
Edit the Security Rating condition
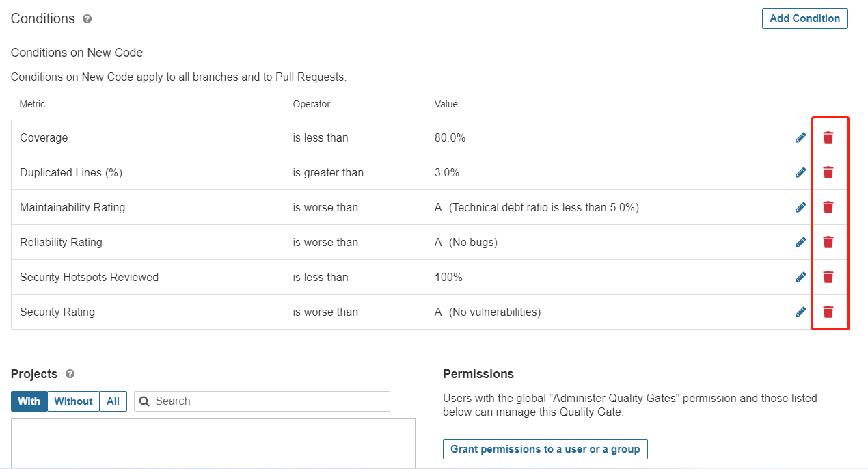[x=801, y=312]
